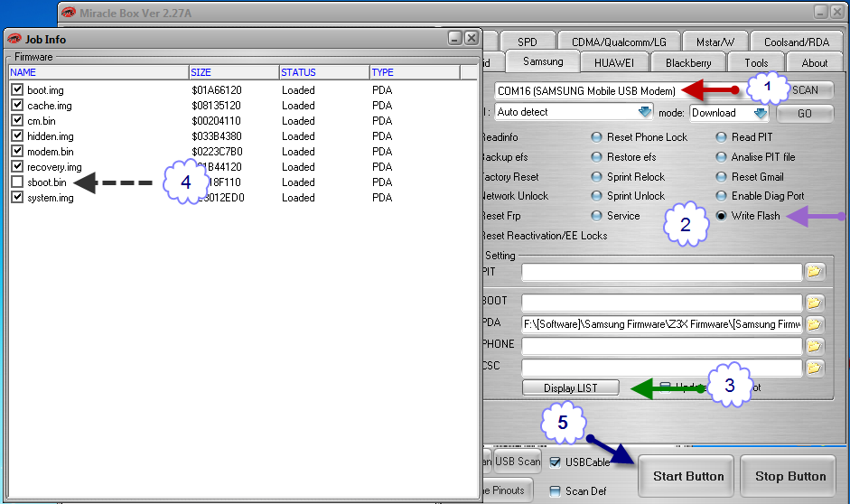Click the BOOT file path field
The width and height of the screenshot is (850, 504).
tap(661, 303)
